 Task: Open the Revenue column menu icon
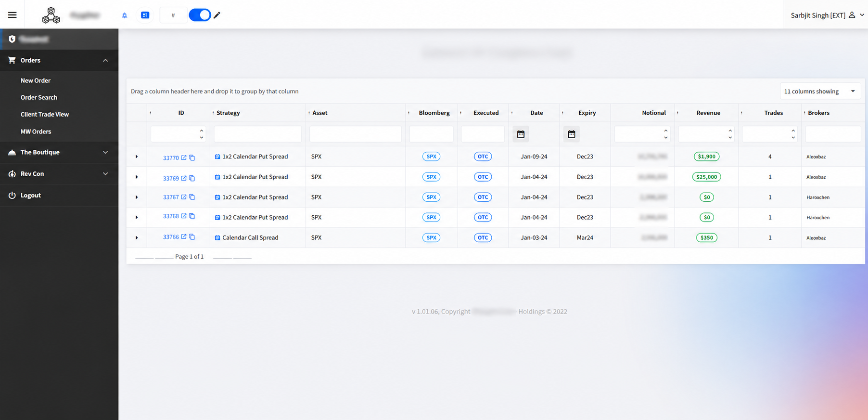click(677, 113)
